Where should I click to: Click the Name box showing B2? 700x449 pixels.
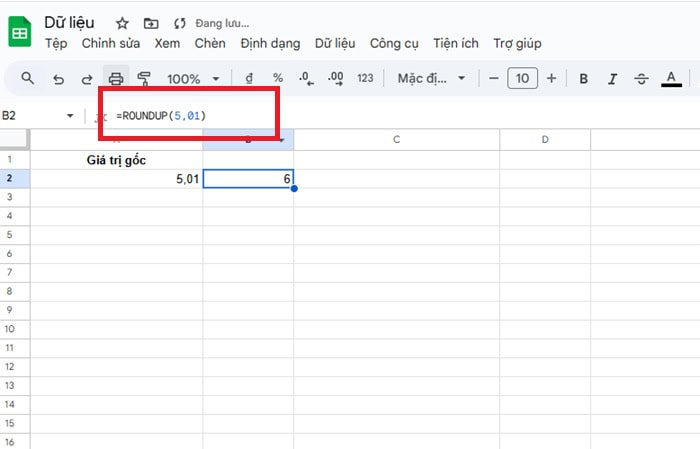[x=31, y=116]
